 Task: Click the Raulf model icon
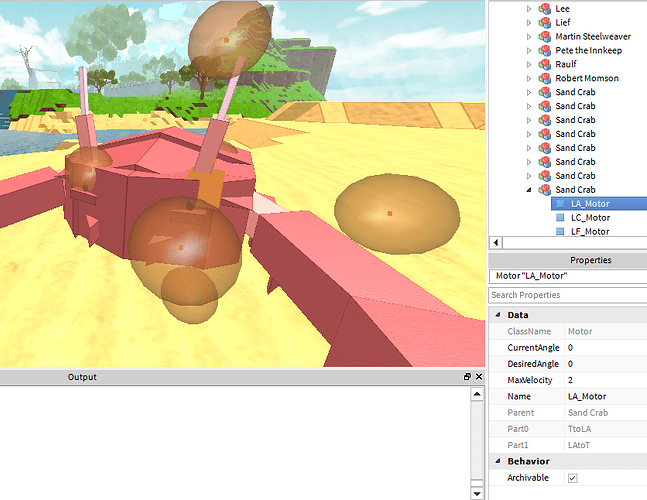point(545,64)
